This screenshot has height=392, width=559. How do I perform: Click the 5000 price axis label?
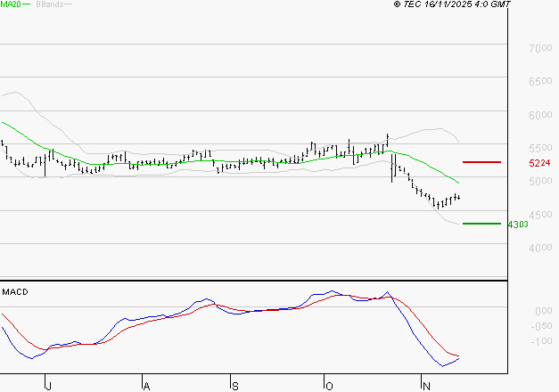click(x=540, y=181)
